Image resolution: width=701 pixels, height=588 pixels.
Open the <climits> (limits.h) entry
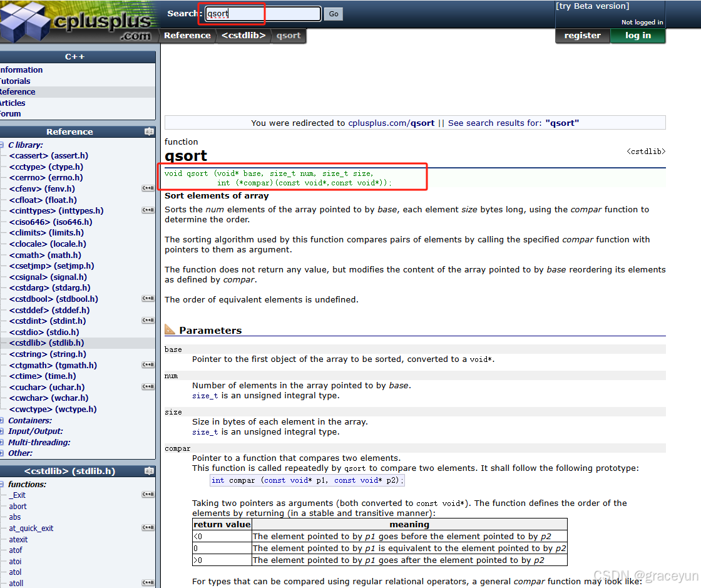tap(46, 232)
